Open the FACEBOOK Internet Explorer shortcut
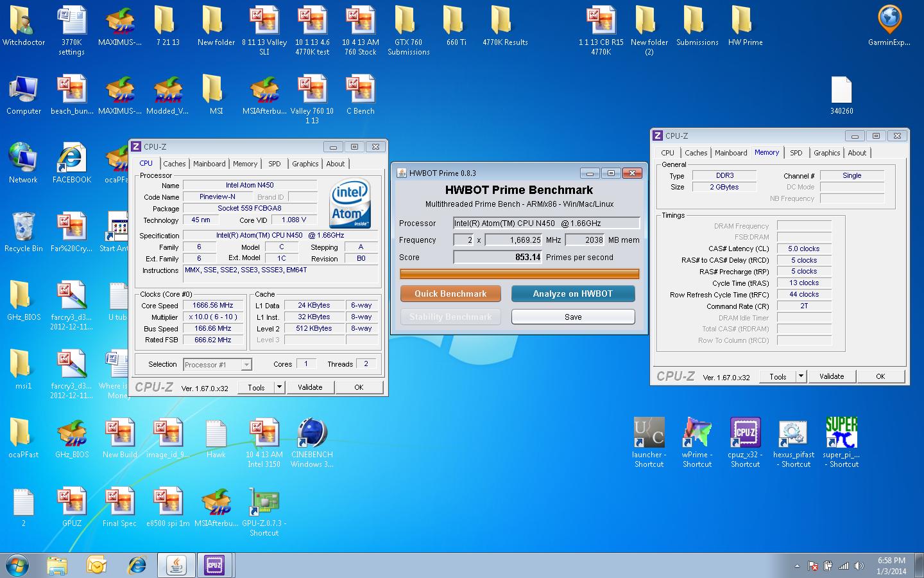The image size is (924, 578). (72, 163)
